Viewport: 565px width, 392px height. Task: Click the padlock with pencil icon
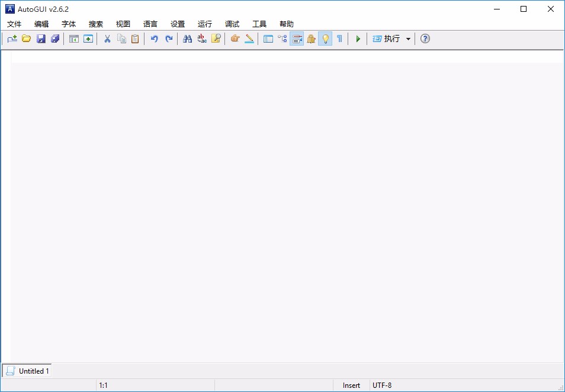312,38
